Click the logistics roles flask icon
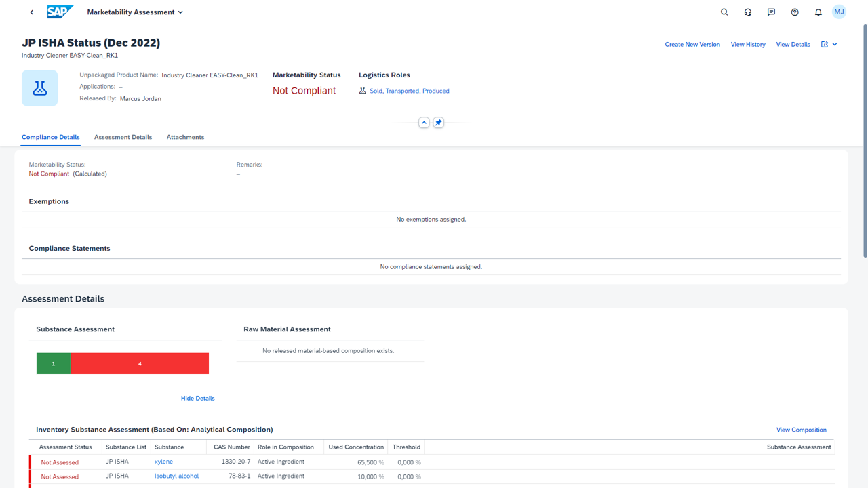868x488 pixels. click(x=363, y=91)
